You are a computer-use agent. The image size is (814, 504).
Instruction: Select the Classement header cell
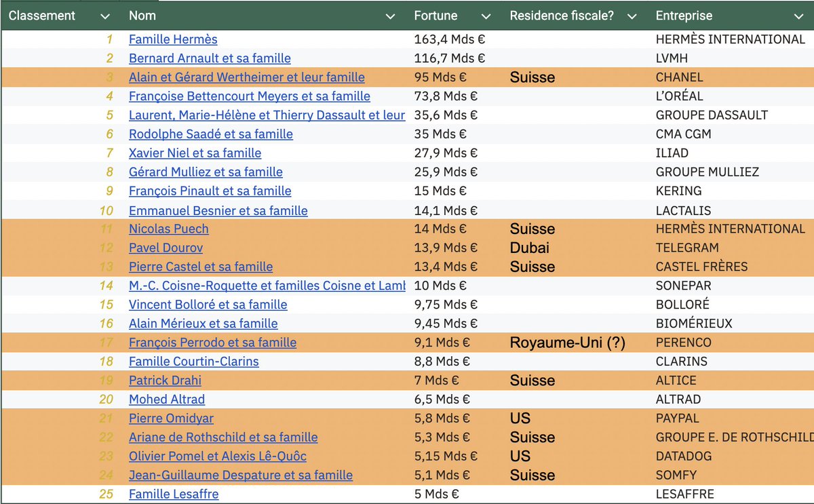pos(43,16)
